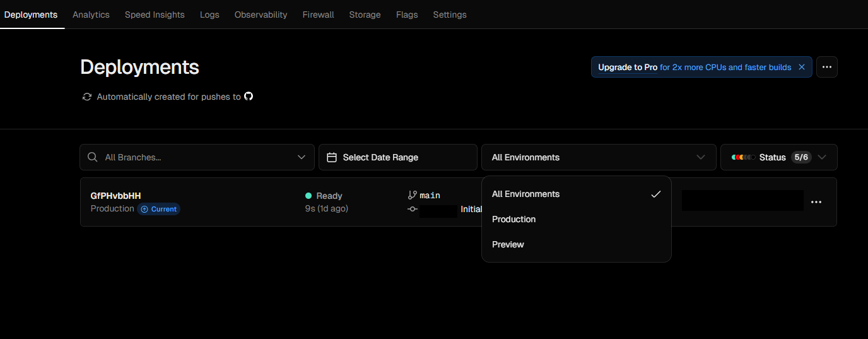Choose Preview from the environment list
This screenshot has width=868, height=339.
click(x=508, y=244)
